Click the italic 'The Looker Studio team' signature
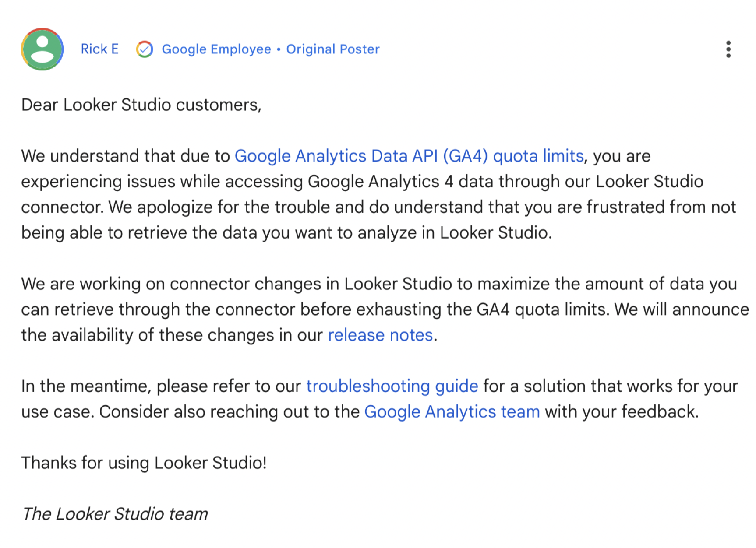Viewport: 756px width, 548px height. pyautogui.click(x=115, y=514)
